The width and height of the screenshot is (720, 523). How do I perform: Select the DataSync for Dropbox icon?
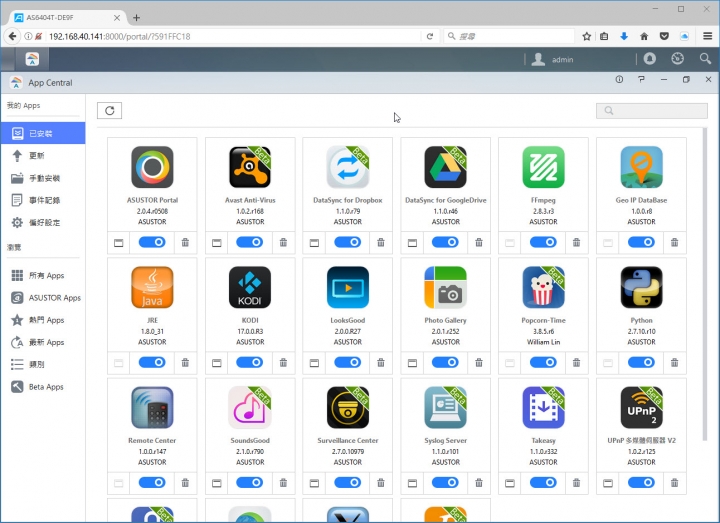click(x=348, y=167)
